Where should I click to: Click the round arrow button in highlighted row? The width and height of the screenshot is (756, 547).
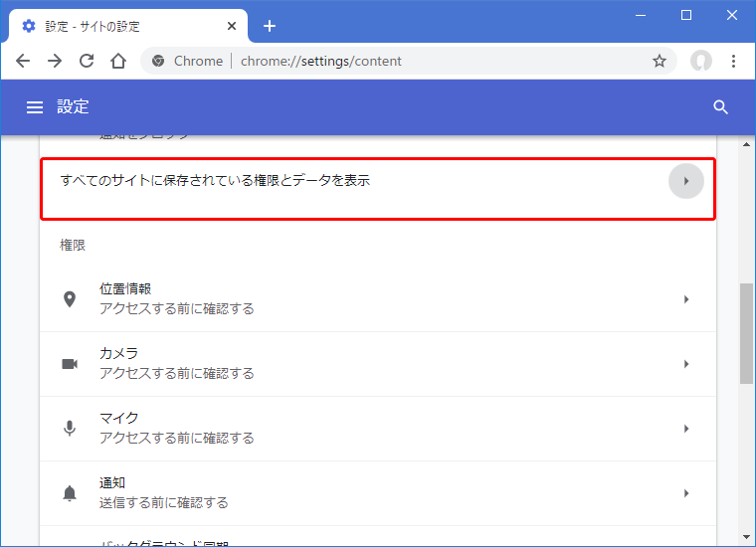685,181
